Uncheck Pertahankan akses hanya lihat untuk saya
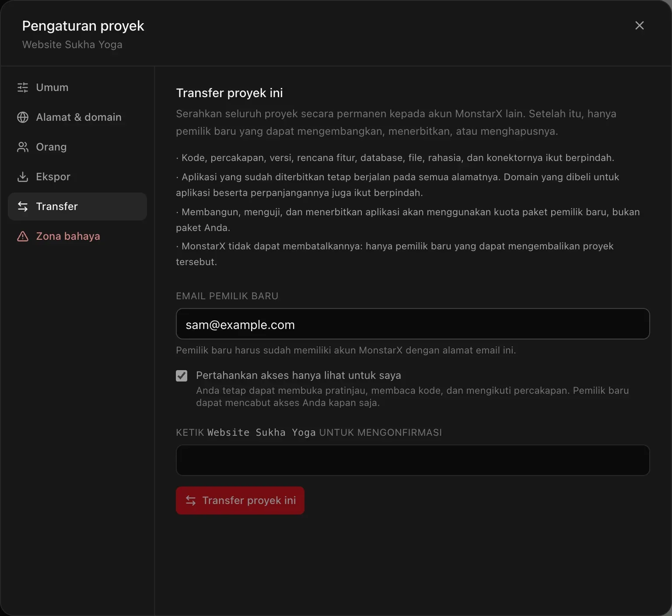 tap(182, 376)
